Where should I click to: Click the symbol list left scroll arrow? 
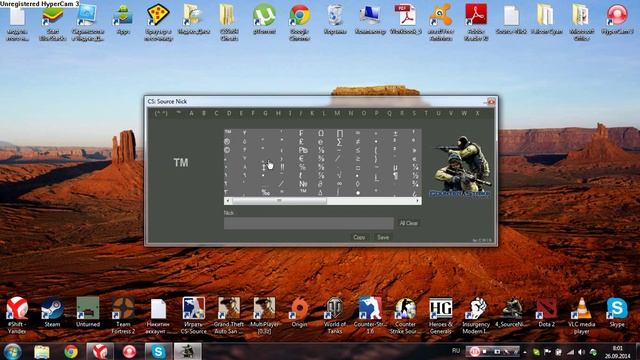[x=227, y=200]
